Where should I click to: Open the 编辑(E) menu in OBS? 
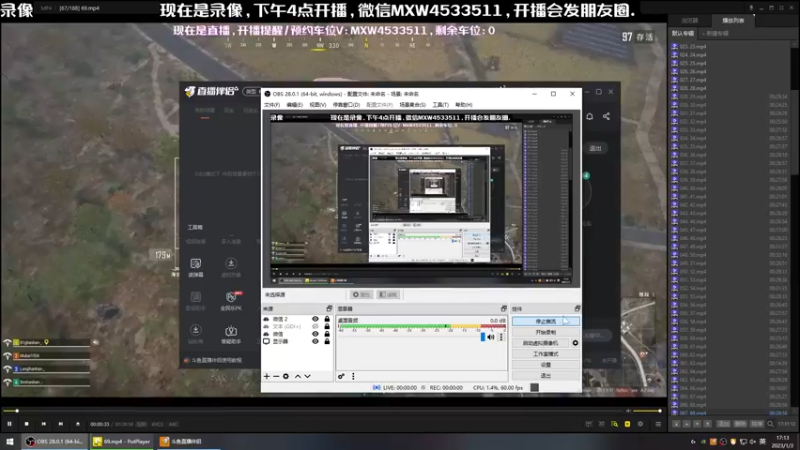click(294, 105)
